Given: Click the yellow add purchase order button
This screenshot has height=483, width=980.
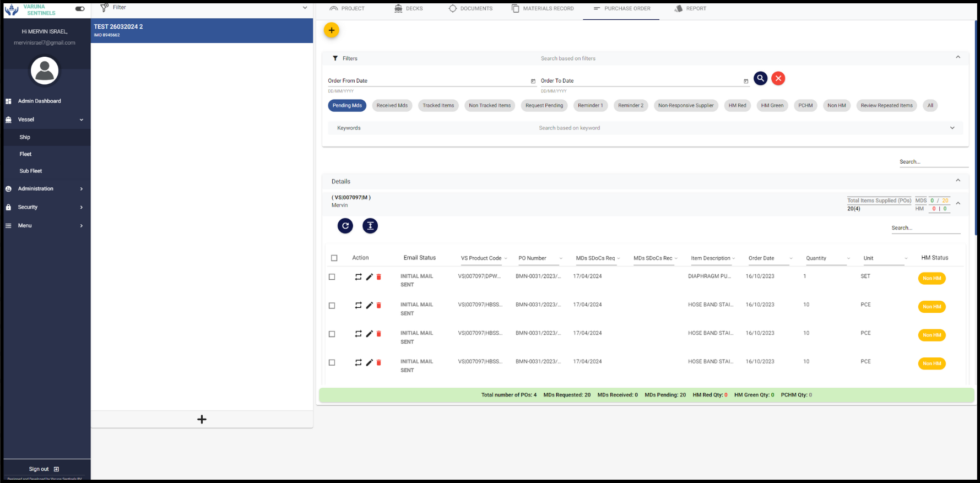Looking at the screenshot, I should click(x=331, y=30).
